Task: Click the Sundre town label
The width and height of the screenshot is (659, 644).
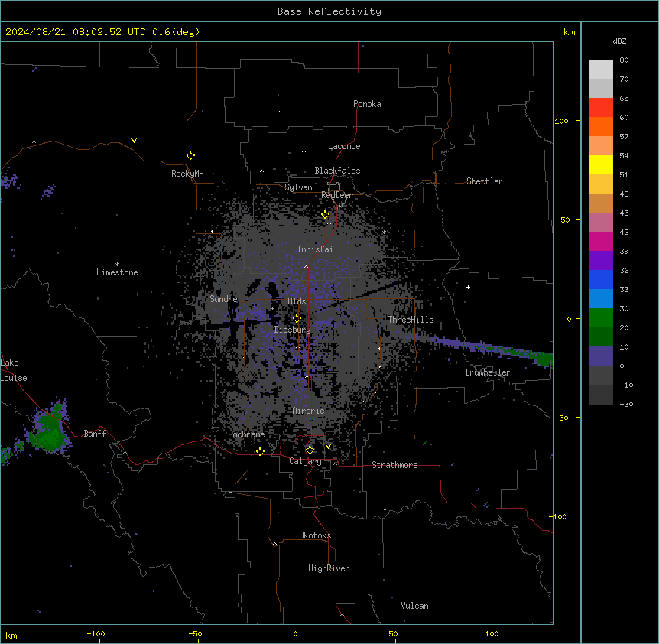Action: (x=223, y=299)
